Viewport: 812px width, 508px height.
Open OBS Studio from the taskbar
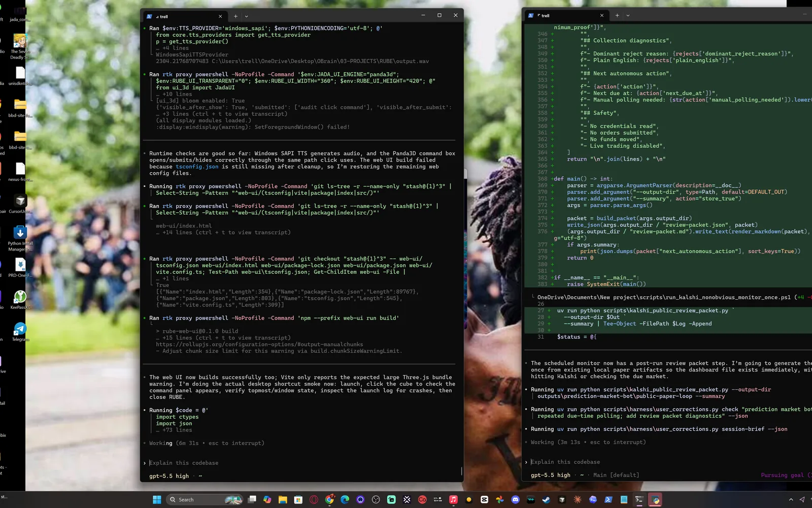click(376, 499)
